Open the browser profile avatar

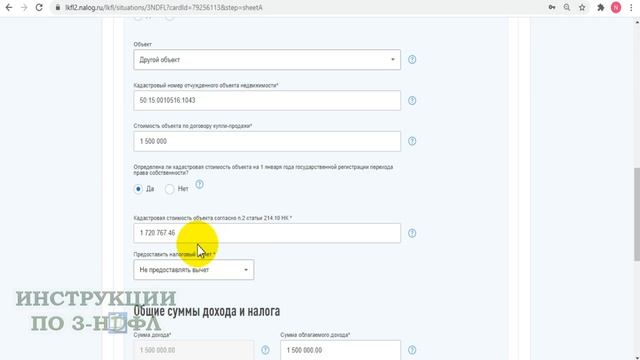[x=616, y=7]
